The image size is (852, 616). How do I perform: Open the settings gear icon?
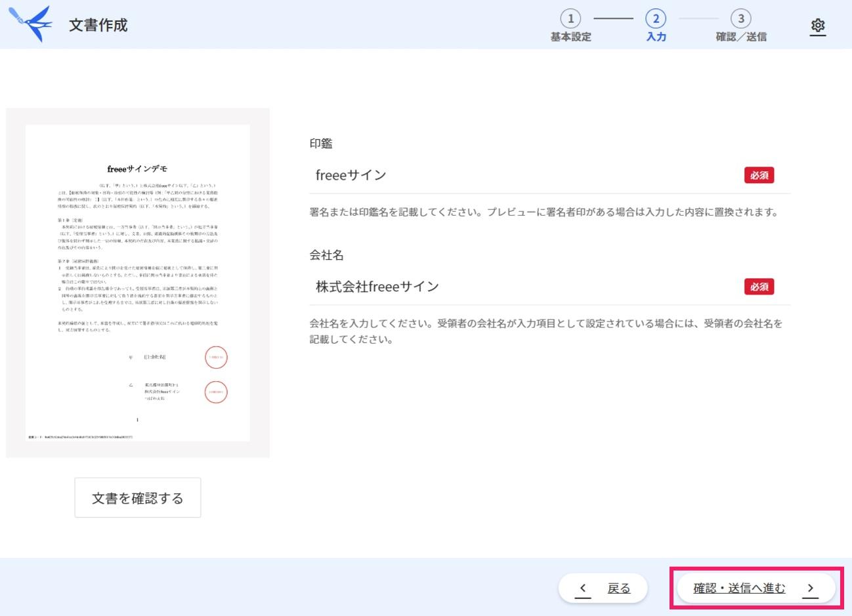coord(817,26)
